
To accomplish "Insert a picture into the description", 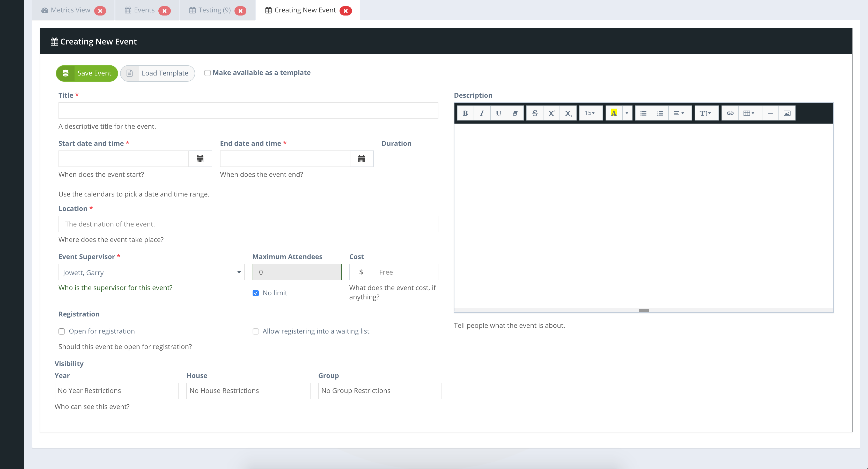I will (x=787, y=113).
